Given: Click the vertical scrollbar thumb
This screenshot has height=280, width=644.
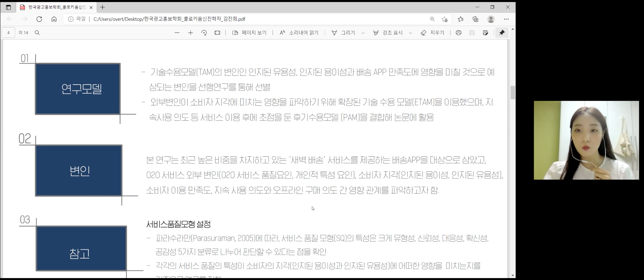Looking at the screenshot, I should [513, 93].
